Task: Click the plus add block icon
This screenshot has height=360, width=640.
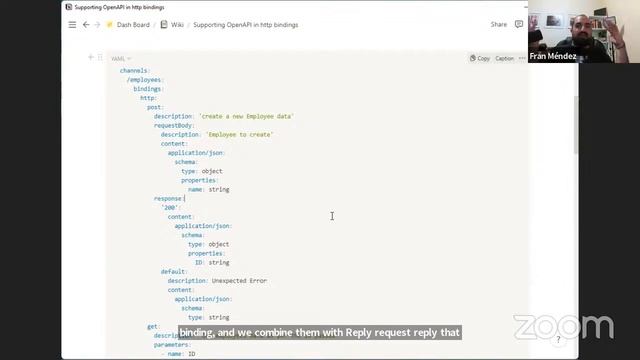Action: [91, 57]
